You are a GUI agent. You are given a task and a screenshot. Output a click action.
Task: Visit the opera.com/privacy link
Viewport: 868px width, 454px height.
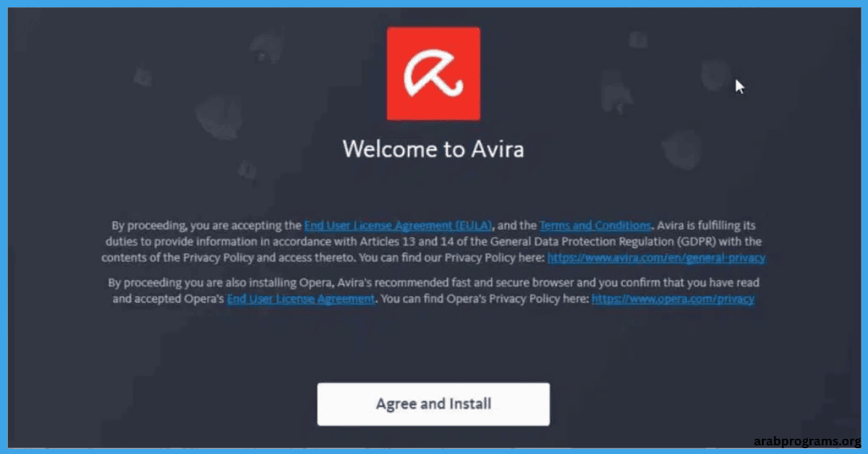pos(673,299)
